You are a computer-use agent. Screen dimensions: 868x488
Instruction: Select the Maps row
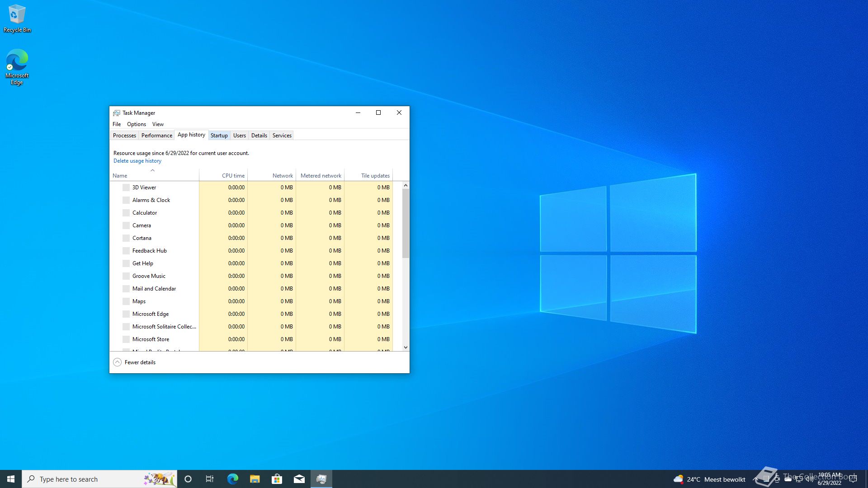(x=251, y=301)
